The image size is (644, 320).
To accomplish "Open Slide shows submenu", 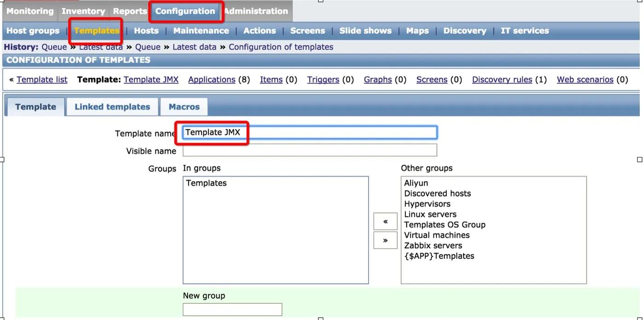I will tap(366, 31).
